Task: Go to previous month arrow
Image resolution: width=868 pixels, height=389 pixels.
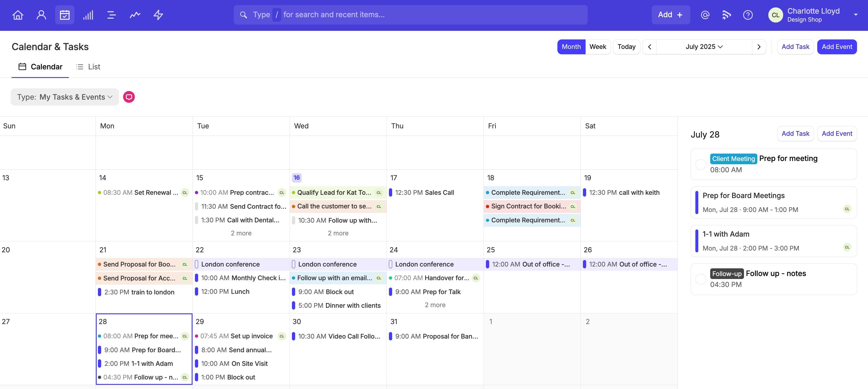Action: 650,47
